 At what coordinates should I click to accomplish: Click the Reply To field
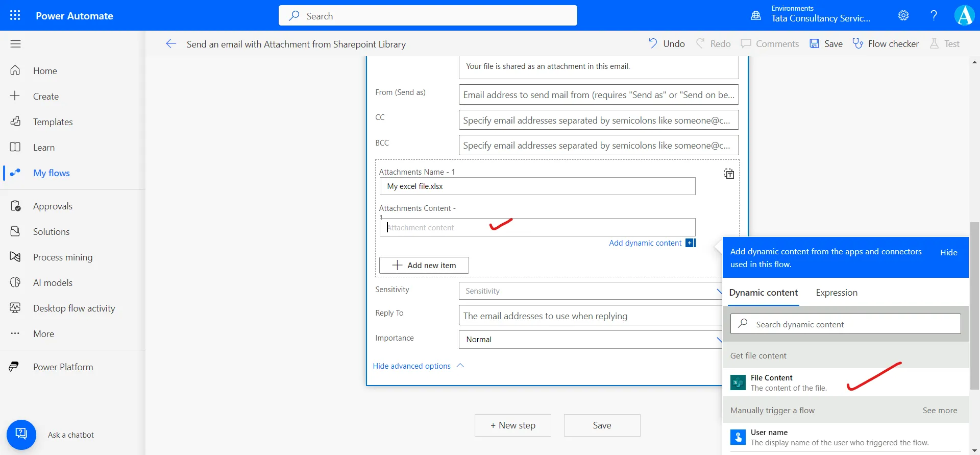(591, 316)
